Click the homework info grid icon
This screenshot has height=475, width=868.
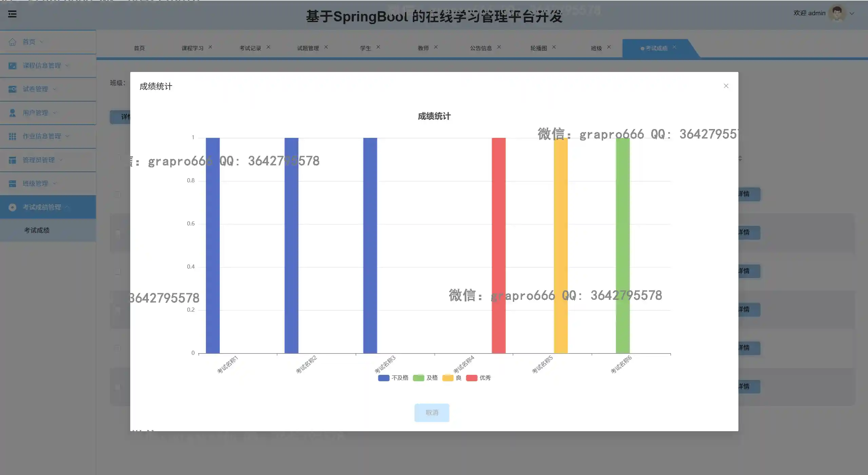point(13,136)
